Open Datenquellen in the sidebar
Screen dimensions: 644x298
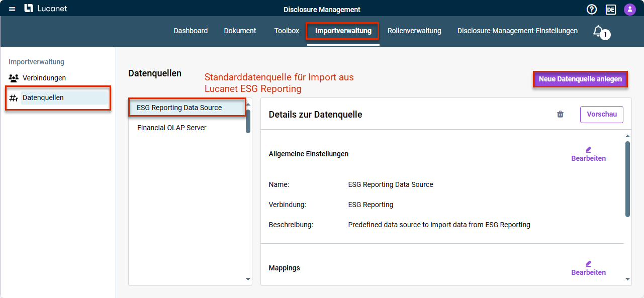click(x=57, y=97)
